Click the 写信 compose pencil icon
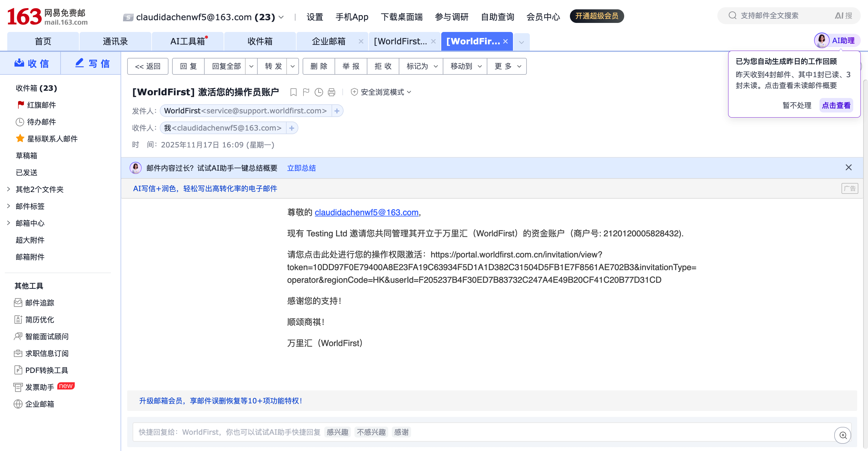 coord(80,63)
